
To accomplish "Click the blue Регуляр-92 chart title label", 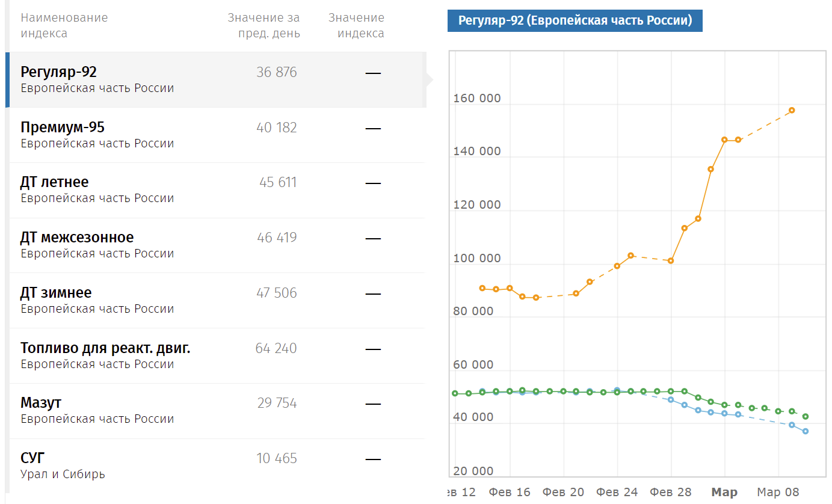I will [x=575, y=21].
